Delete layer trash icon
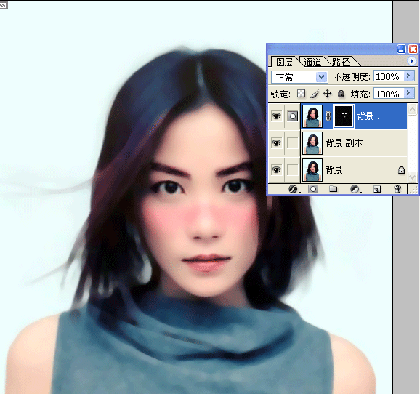Screen dimensions: 420x394 (x=397, y=189)
